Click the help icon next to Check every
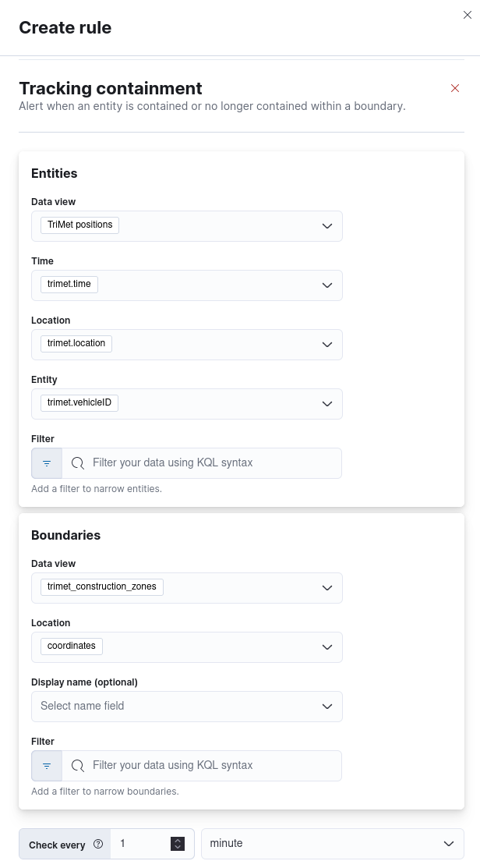The image size is (480, 868). point(98,844)
